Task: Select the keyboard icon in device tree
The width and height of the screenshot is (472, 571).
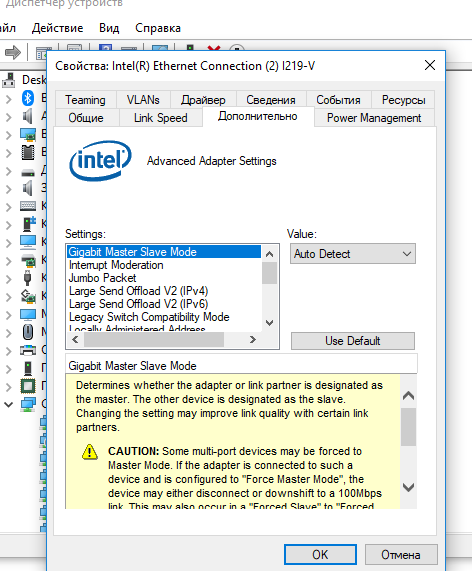Action: click(28, 206)
